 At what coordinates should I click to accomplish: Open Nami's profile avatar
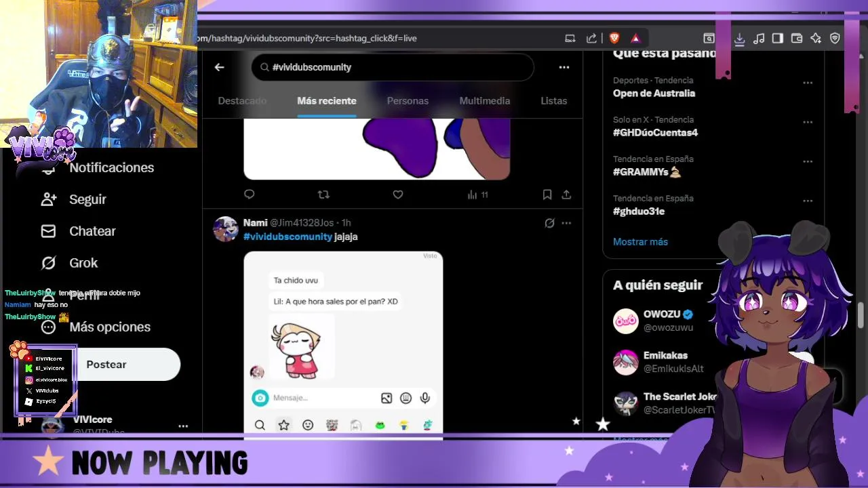[226, 229]
